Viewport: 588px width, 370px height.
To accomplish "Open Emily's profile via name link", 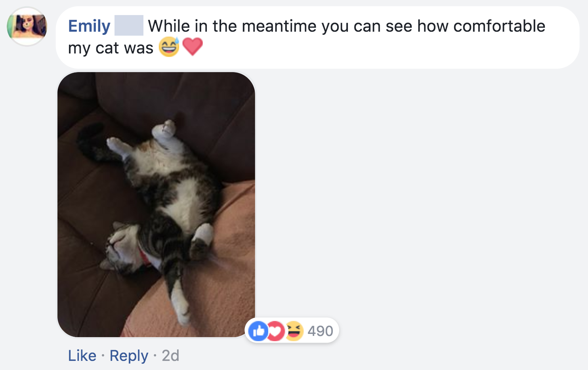I will 89,26.
